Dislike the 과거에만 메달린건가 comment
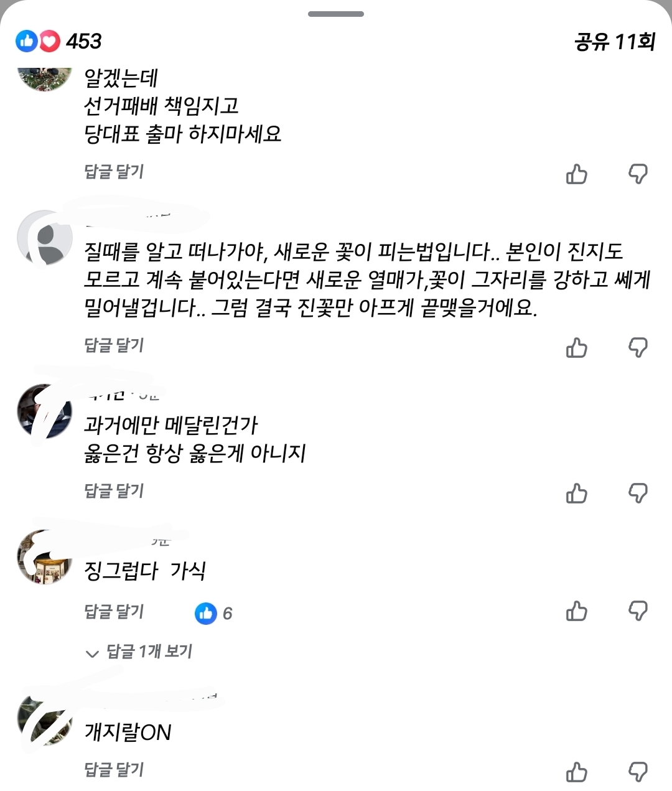The width and height of the screenshot is (672, 791). (x=638, y=494)
